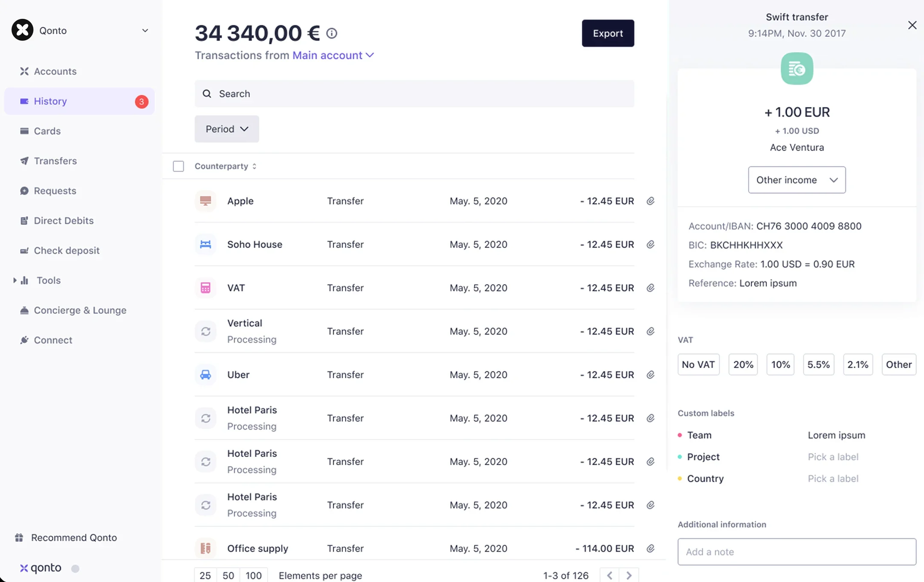The width and height of the screenshot is (924, 582).
Task: Select the 10% VAT rate
Action: pyautogui.click(x=780, y=365)
